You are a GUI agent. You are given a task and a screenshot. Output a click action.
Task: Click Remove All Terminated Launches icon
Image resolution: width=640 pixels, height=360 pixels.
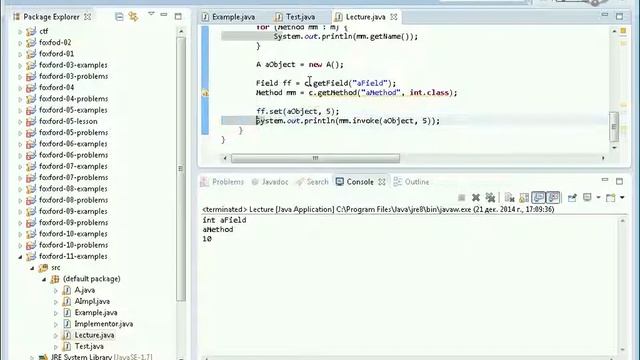click(x=490, y=198)
